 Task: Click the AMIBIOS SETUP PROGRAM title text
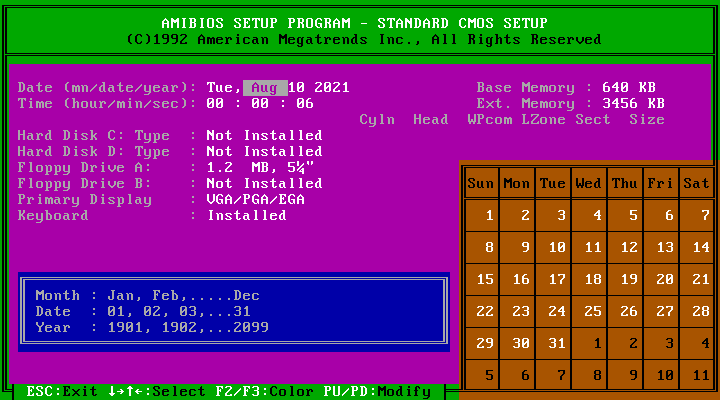354,23
